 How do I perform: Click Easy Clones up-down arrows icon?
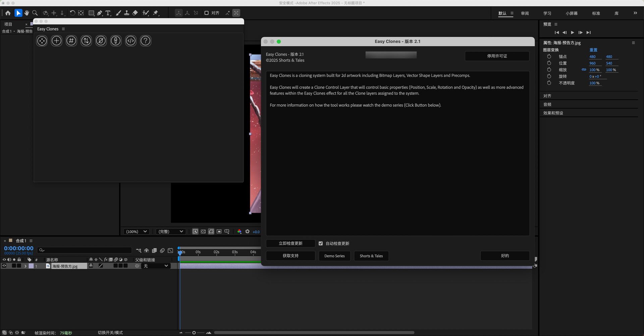tap(86, 41)
